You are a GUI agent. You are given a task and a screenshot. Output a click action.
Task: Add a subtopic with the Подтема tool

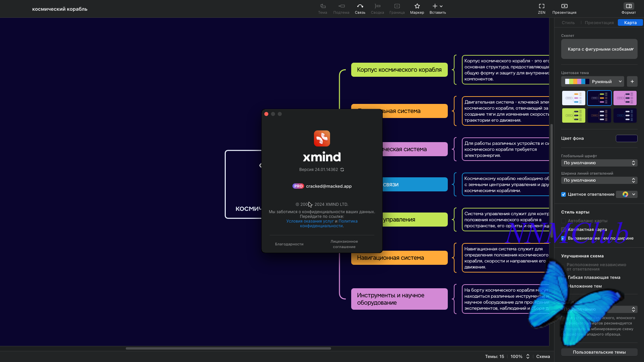[x=341, y=9]
